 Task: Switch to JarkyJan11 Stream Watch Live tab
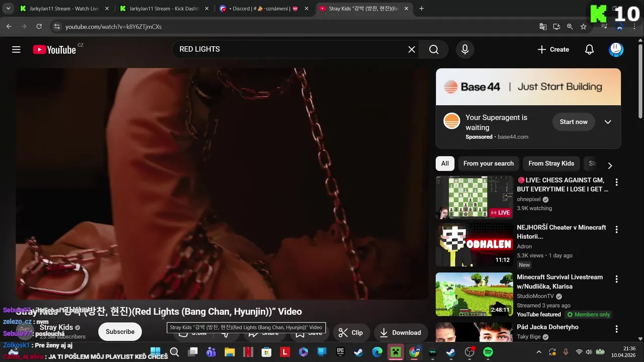tap(64, 9)
